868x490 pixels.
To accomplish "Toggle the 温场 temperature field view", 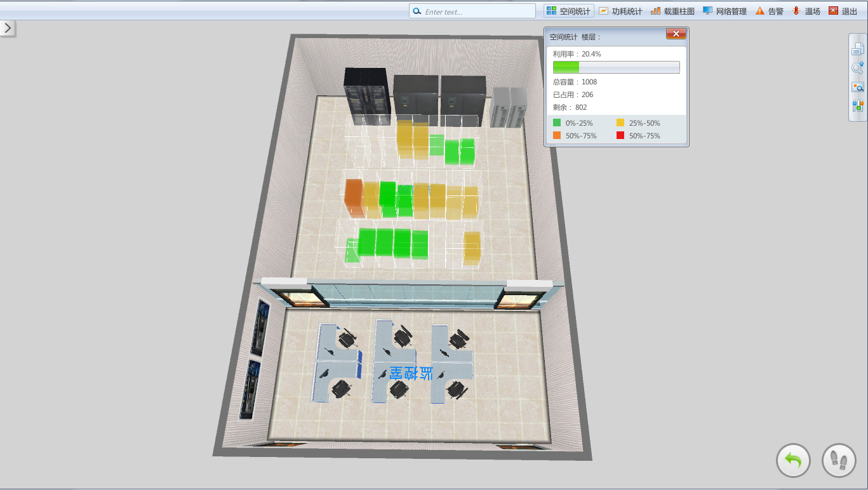I will 806,11.
